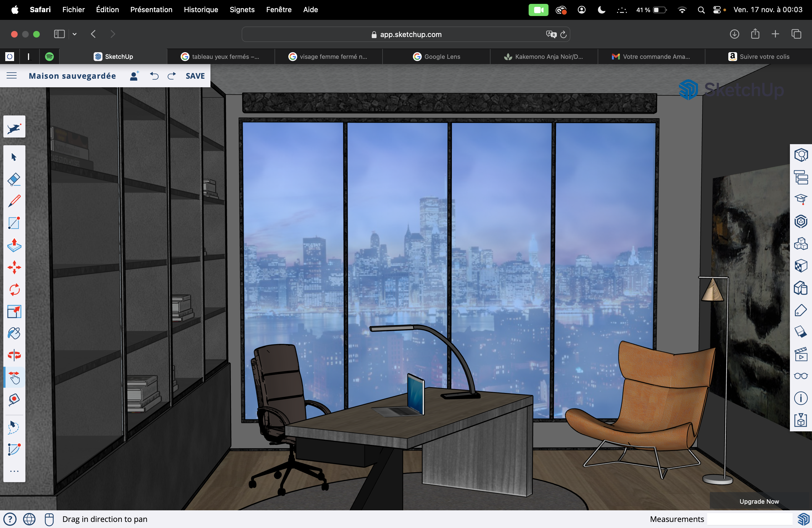Expand more tools with three dots
The height and width of the screenshot is (528, 812).
coord(14,471)
